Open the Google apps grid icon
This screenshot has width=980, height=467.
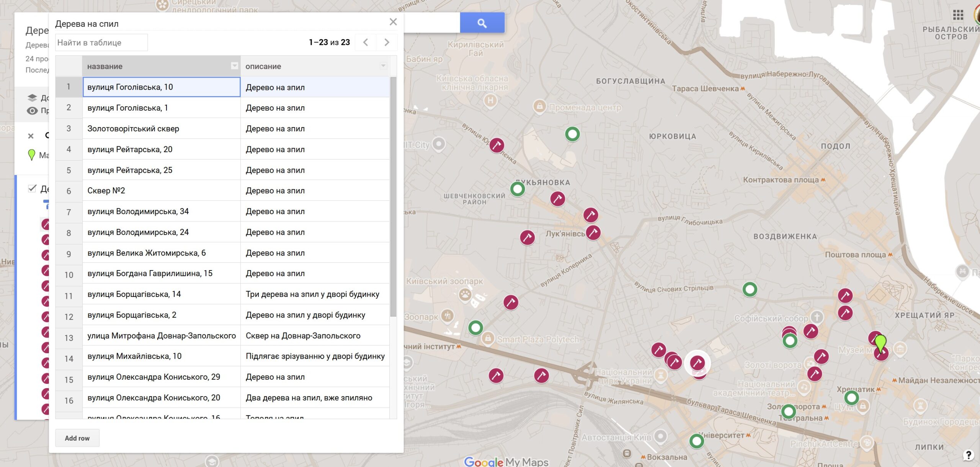958,15
